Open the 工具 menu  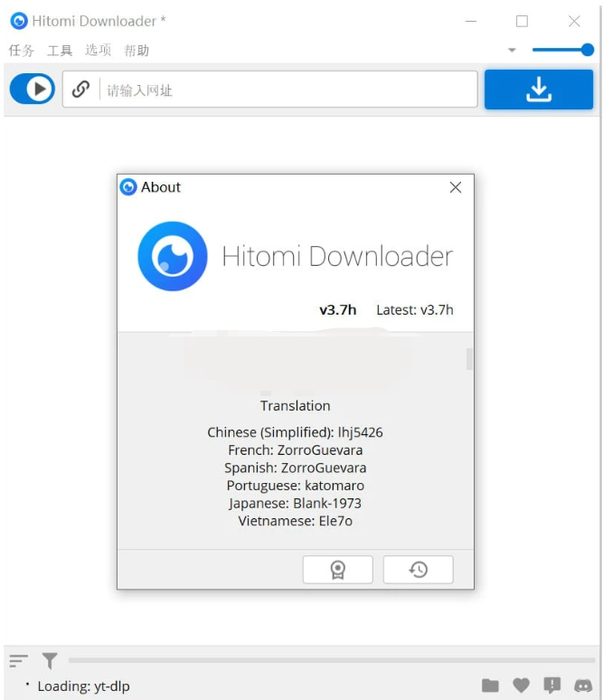click(x=60, y=50)
